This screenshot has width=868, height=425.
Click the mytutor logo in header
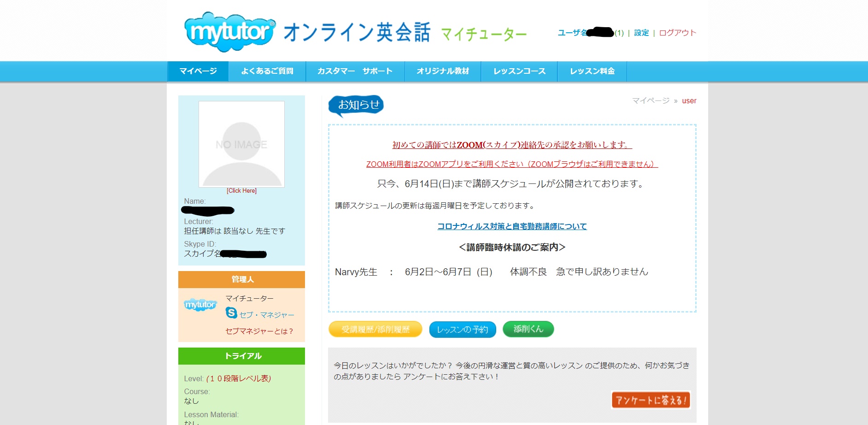[229, 32]
